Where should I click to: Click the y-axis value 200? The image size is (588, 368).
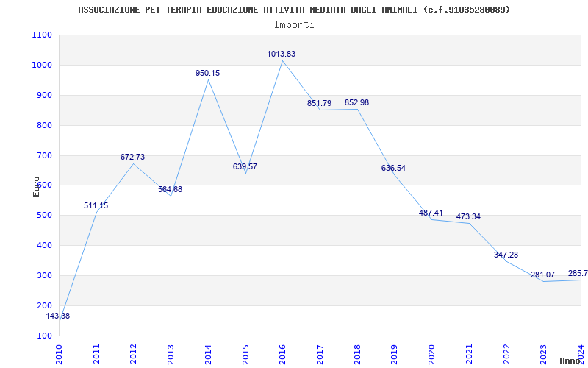click(44, 305)
